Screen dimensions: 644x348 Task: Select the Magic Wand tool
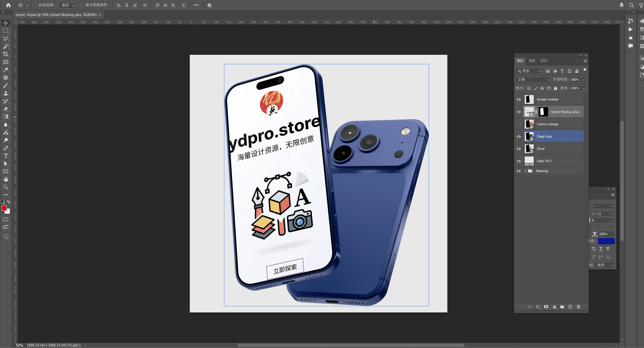click(5, 46)
